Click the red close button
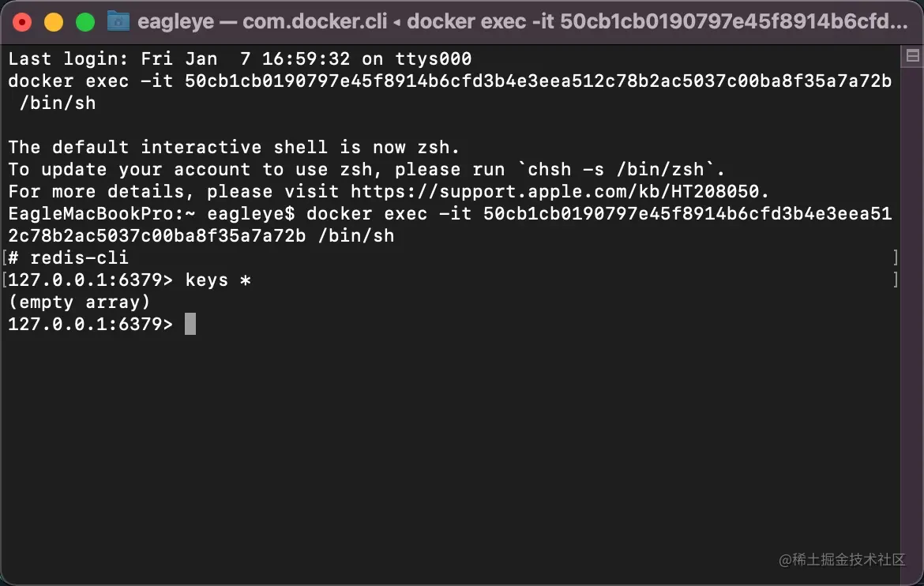This screenshot has height=586, width=924. click(x=22, y=23)
